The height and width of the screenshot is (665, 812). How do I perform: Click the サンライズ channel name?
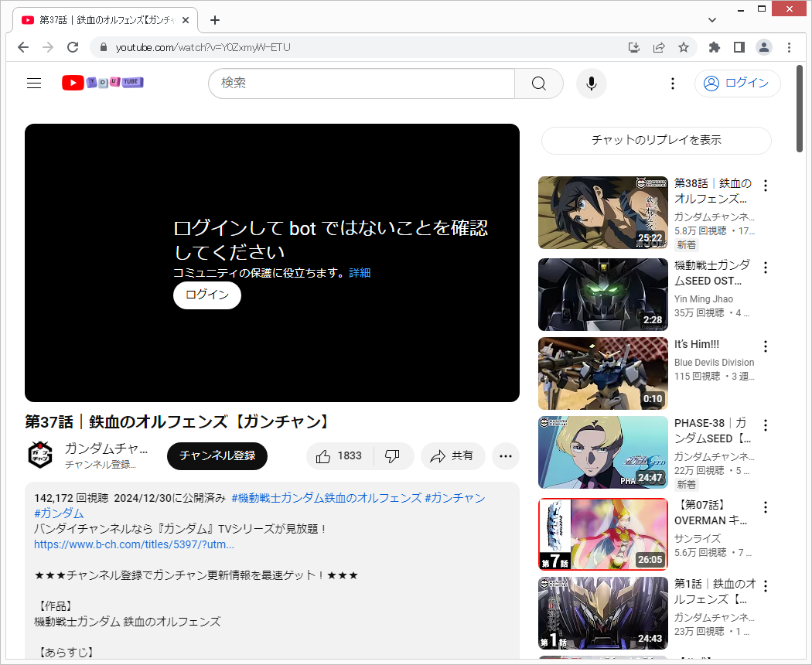697,539
